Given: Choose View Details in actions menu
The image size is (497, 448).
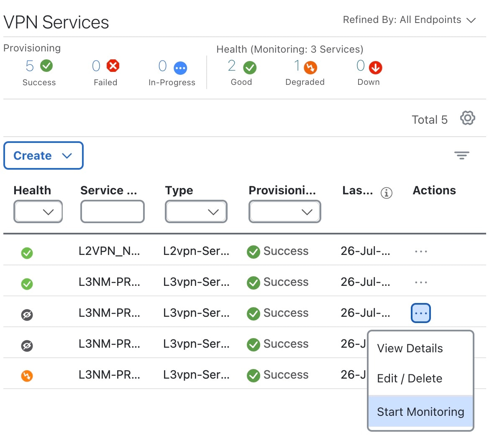Looking at the screenshot, I should [410, 348].
